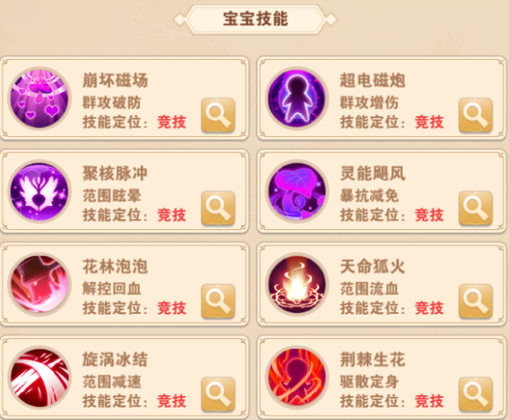Tap the 花林泡泡 skill icon

(39, 284)
